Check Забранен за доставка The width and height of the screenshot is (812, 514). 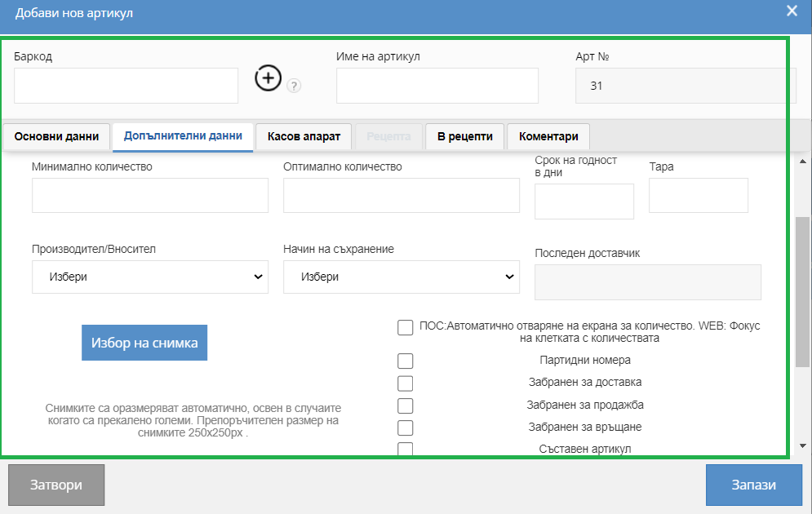[x=405, y=383]
